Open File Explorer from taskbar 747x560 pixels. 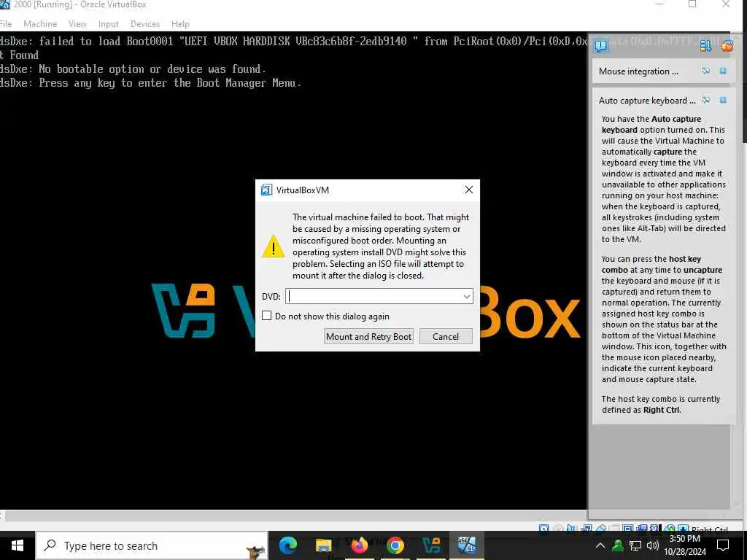323,545
